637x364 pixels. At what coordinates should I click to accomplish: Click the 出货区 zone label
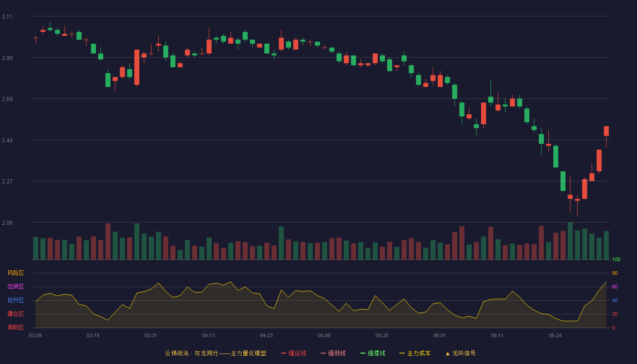(15, 287)
